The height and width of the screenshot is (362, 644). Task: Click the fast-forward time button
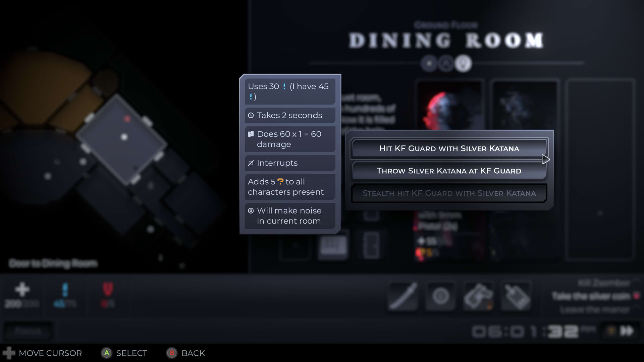627,331
